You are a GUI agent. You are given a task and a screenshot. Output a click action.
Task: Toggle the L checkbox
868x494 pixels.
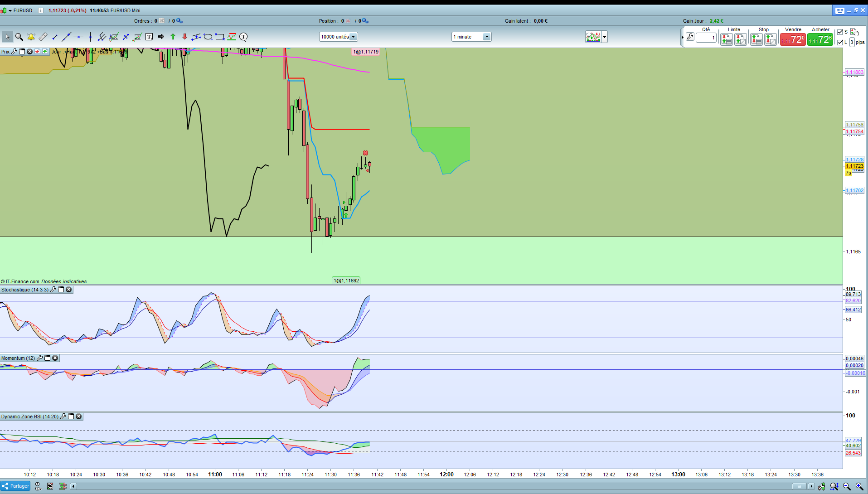(x=840, y=42)
